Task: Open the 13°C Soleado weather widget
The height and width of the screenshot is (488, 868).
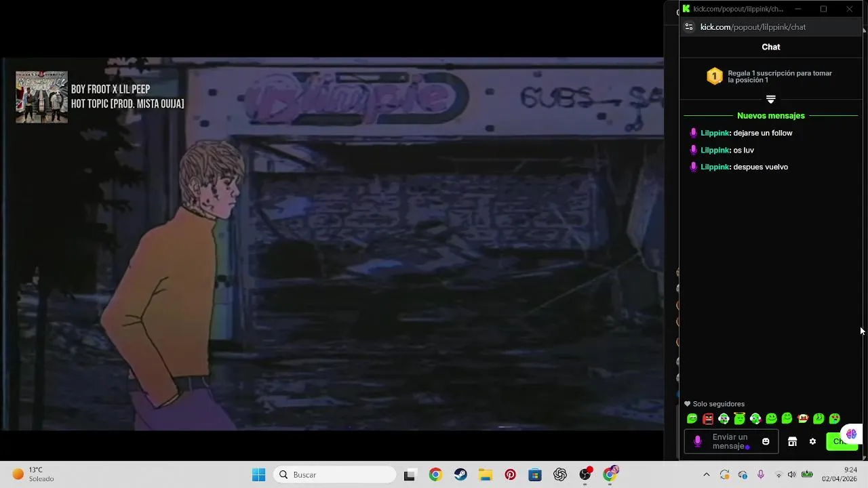Action: point(33,474)
